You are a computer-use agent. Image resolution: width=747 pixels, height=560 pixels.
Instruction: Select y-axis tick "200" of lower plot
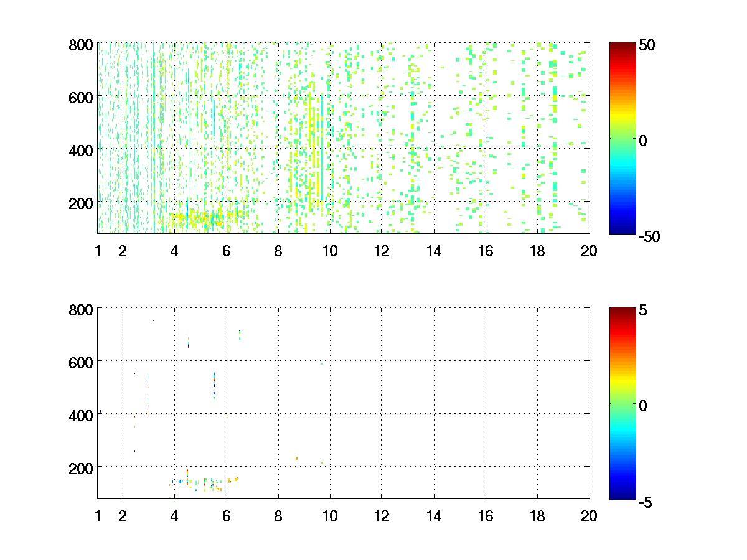click(81, 467)
